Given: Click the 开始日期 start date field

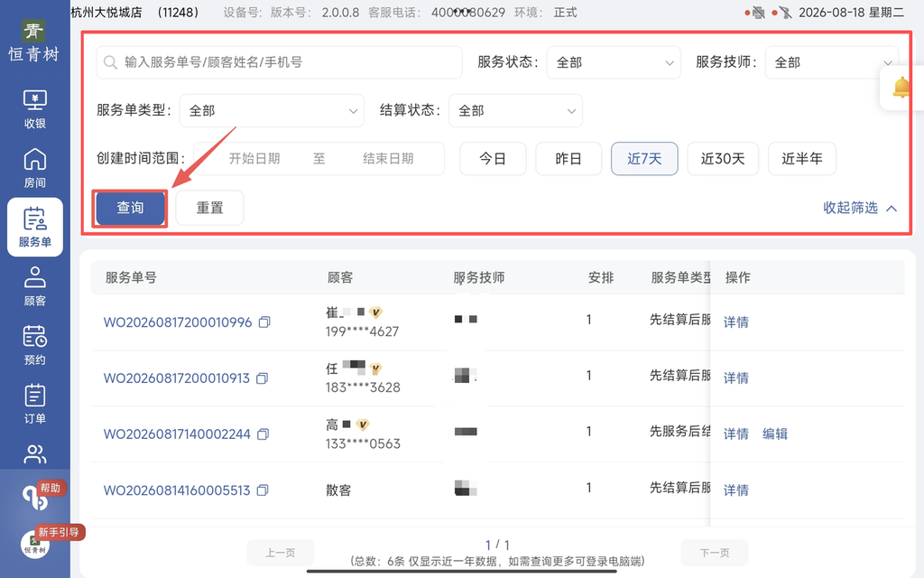Looking at the screenshot, I should point(254,159).
